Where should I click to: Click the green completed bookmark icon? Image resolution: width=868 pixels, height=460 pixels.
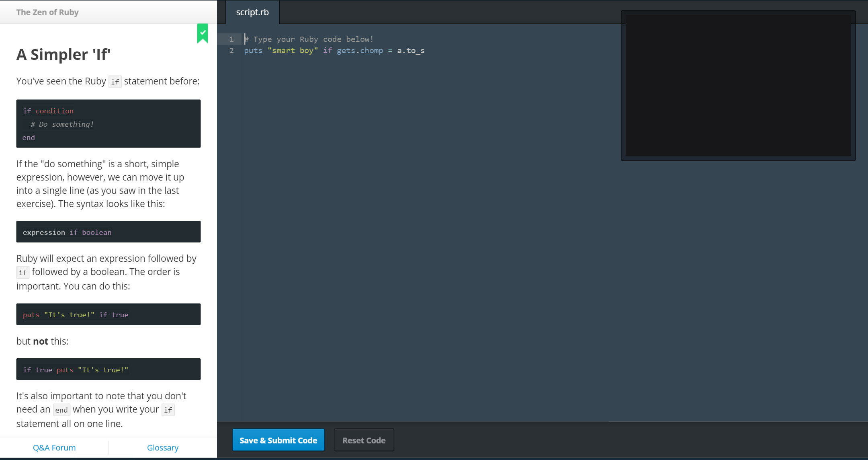(203, 33)
